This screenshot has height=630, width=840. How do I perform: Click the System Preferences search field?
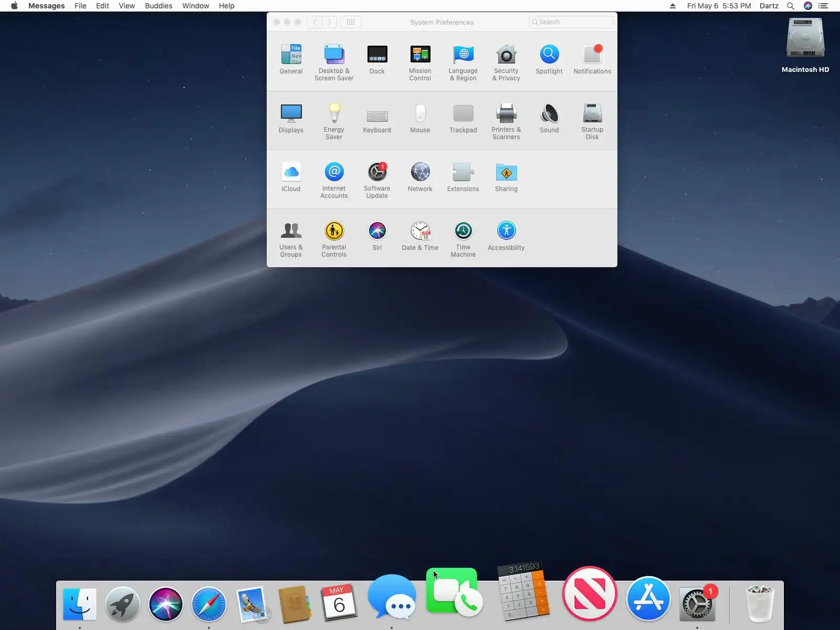tap(571, 22)
